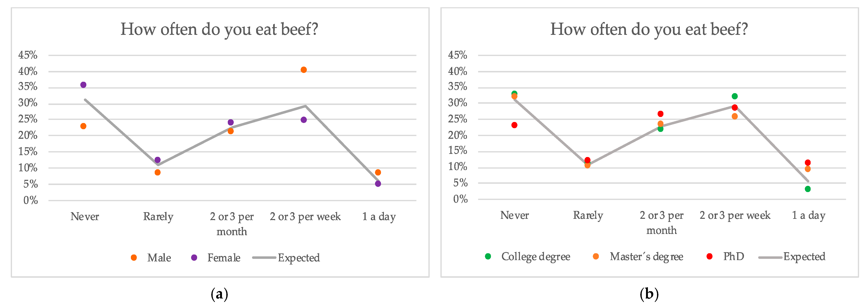Select the Male data point at 2 or 3 per week
Screen dimensions: 868x308
[304, 70]
